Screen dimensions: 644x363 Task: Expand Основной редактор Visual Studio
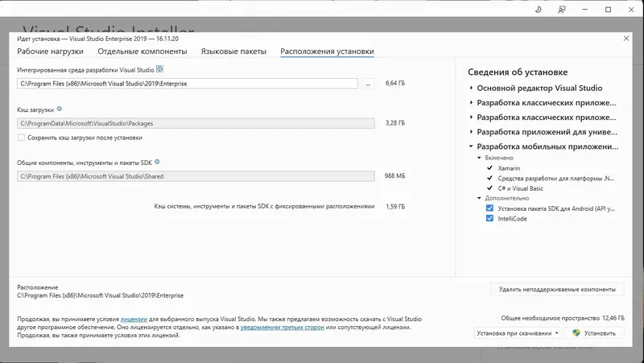pos(471,88)
